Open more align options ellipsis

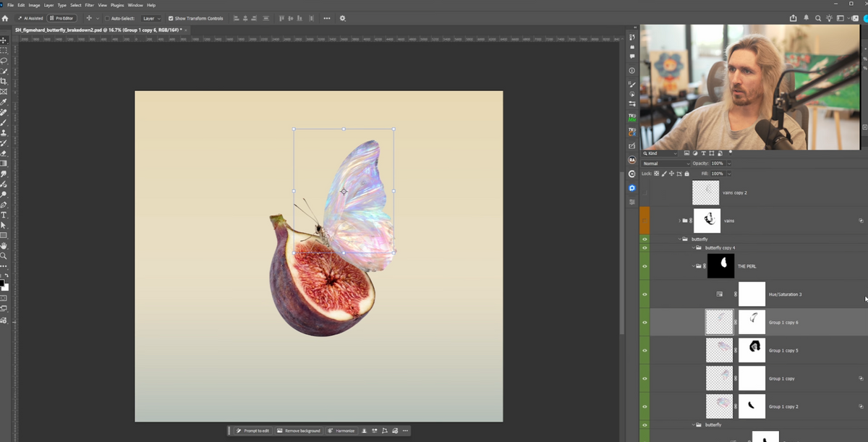tap(327, 18)
